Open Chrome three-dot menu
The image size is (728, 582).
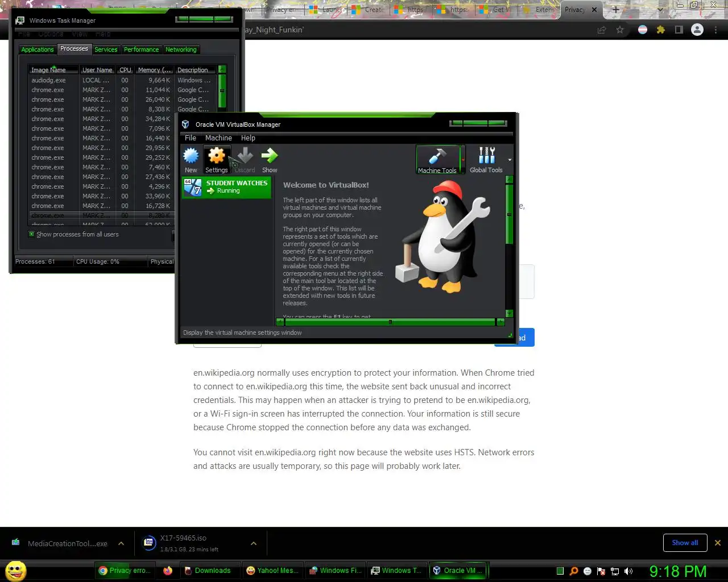[716, 30]
